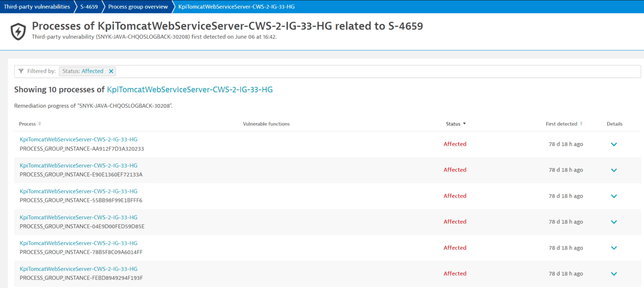
Task: Click the first KpiTomcatWebServiceServer process link
Action: click(78, 139)
